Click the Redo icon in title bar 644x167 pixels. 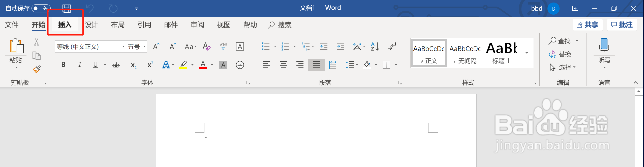[113, 9]
